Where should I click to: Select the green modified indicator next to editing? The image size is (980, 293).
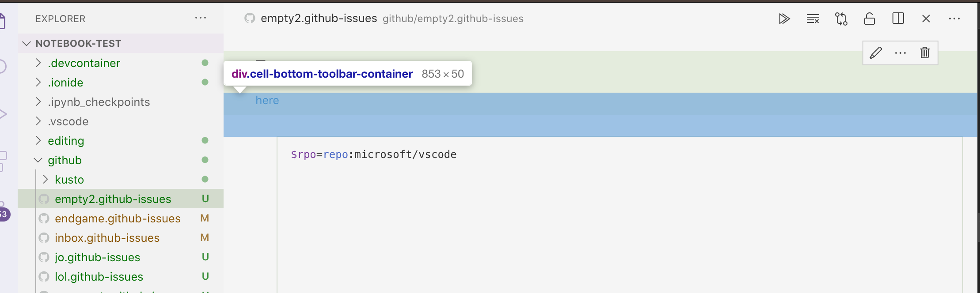coord(205,140)
